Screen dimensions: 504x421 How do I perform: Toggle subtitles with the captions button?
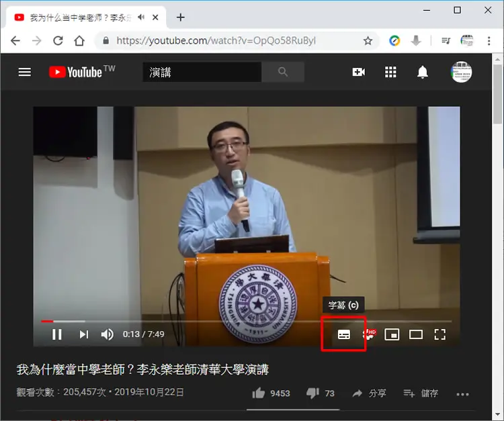pos(343,334)
